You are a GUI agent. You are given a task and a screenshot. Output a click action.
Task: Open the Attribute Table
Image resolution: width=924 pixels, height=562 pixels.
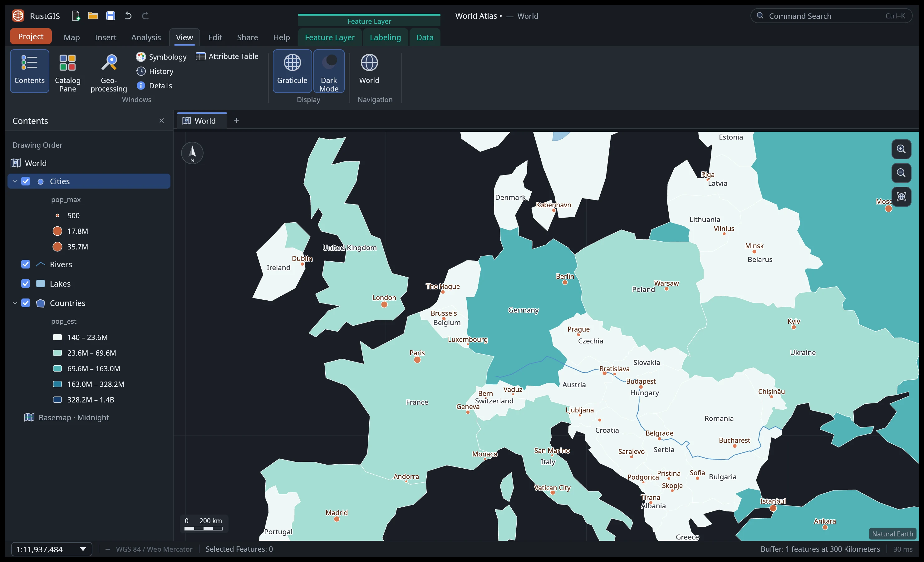point(227,56)
